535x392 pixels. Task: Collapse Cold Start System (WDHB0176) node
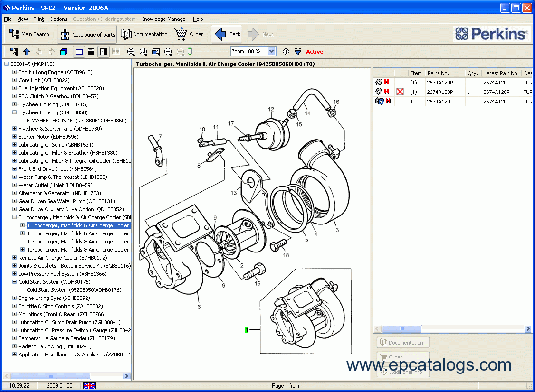(14, 281)
